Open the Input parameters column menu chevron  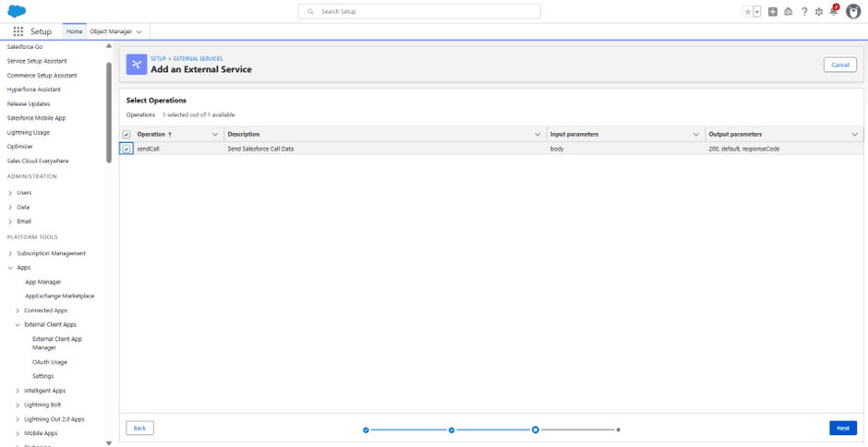tap(696, 135)
